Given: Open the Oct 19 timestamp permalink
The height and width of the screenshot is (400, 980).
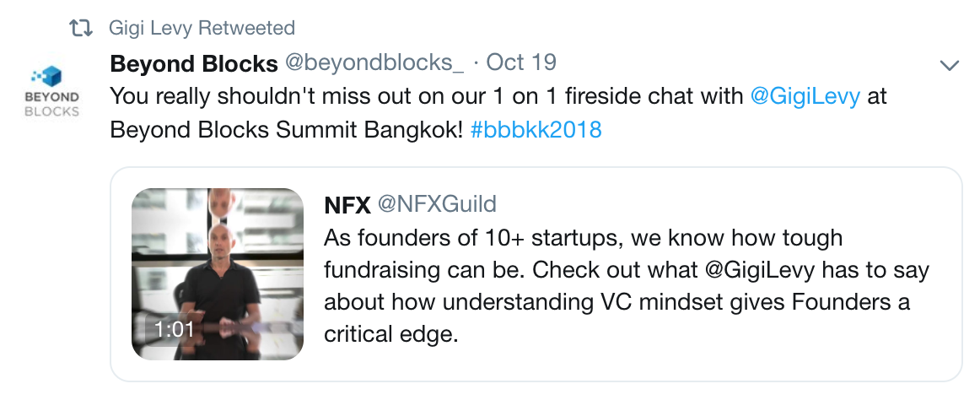Looking at the screenshot, I should (521, 62).
